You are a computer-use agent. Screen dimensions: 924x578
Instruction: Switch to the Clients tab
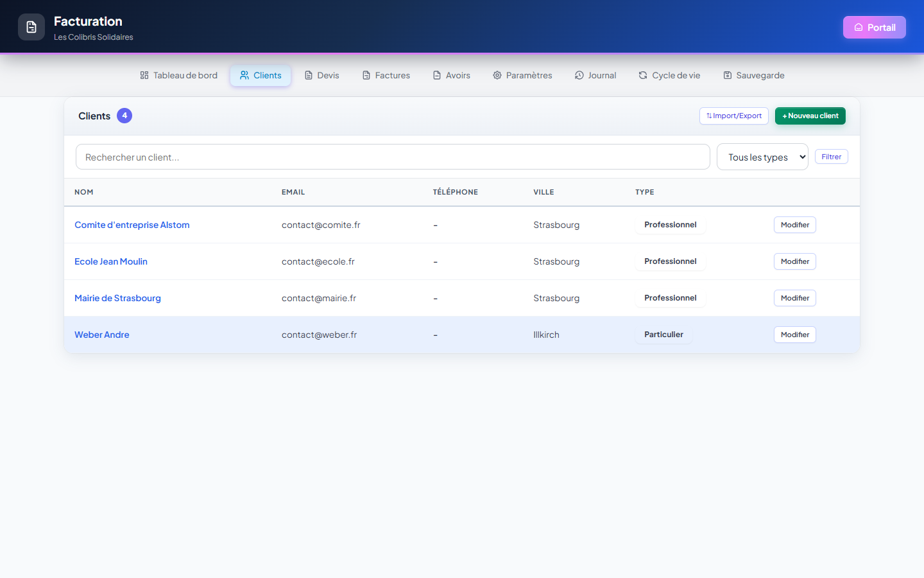[x=261, y=75]
